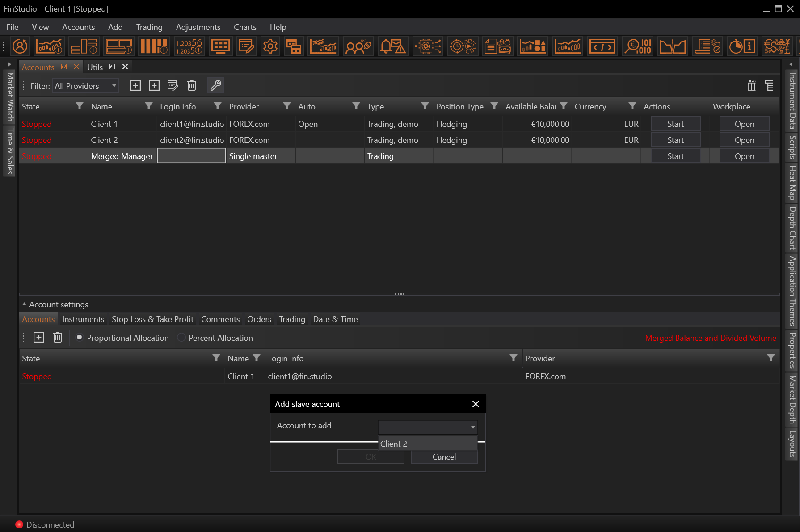Click the trash icon in accounts toolbar
Viewport: 800px width, 532px height.
(192, 85)
